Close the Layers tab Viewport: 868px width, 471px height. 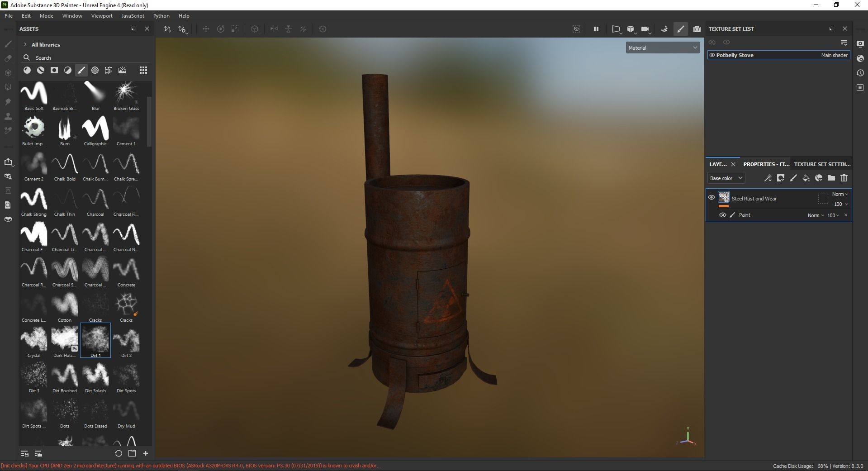pos(733,164)
